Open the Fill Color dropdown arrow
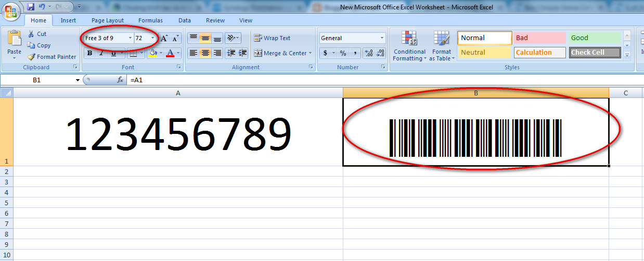Viewport: 644px width, 261px height. click(161, 53)
